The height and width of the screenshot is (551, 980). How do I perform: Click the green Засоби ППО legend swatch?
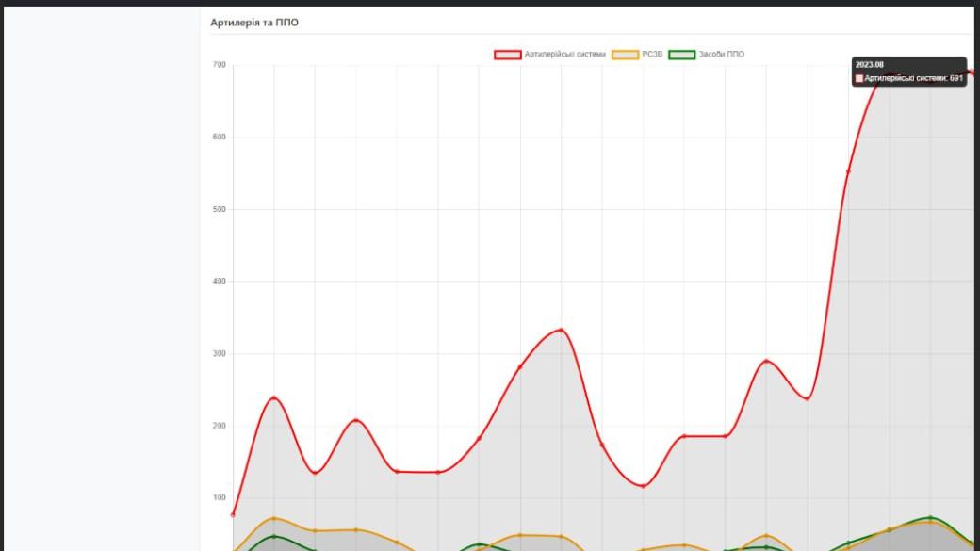[x=681, y=55]
